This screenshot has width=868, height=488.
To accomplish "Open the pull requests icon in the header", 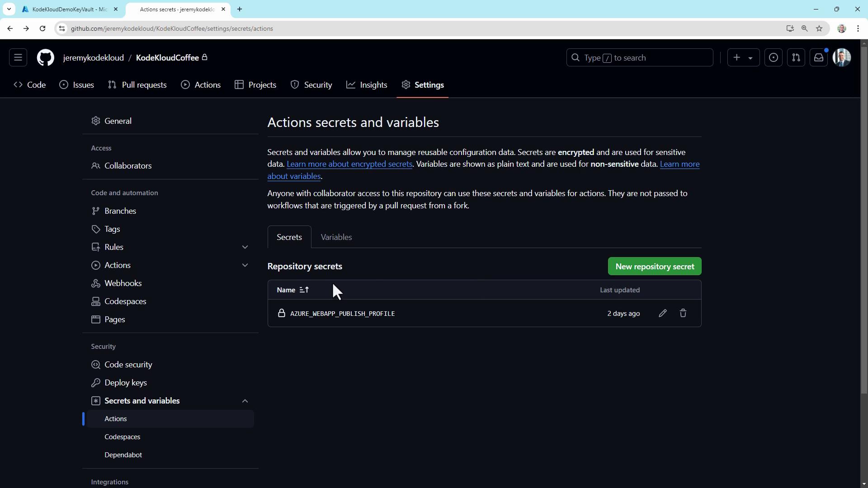I will tap(796, 58).
